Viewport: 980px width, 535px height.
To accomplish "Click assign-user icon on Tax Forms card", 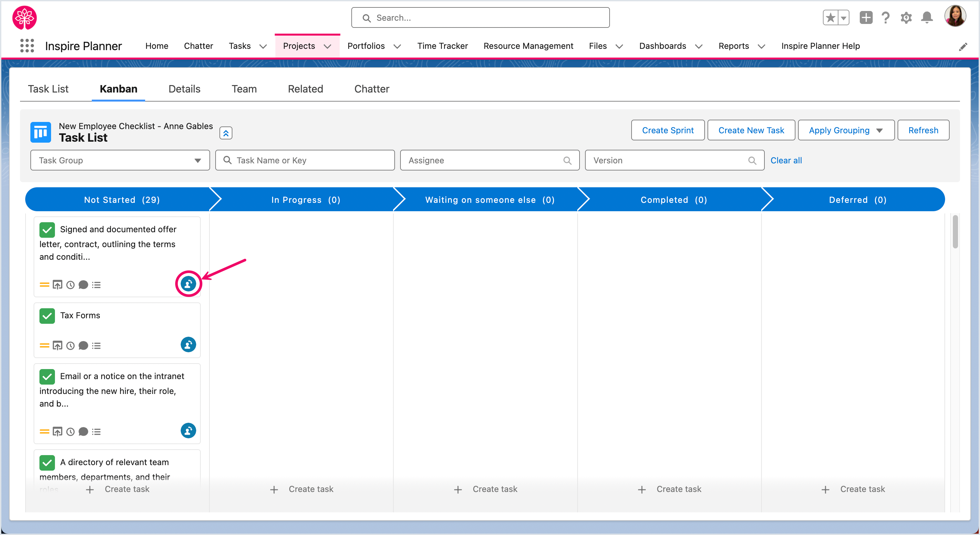I will pos(188,344).
